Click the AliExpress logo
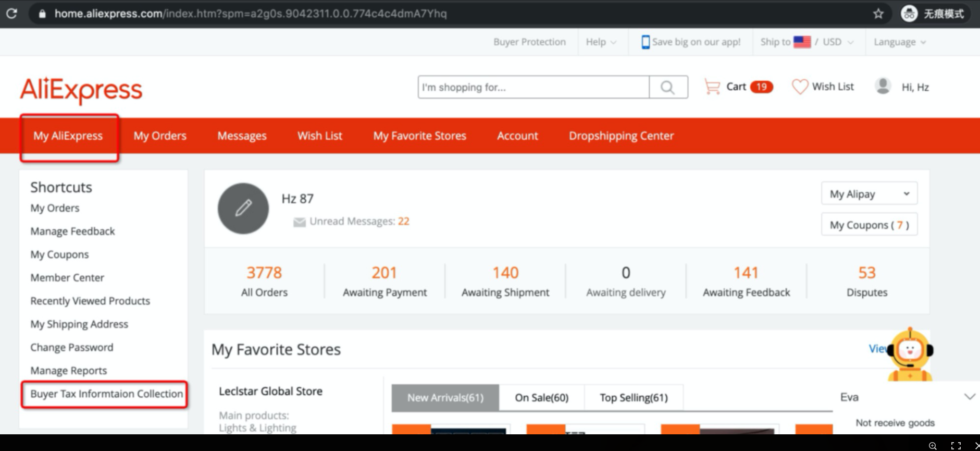Image resolution: width=980 pixels, height=451 pixels. pos(81,90)
